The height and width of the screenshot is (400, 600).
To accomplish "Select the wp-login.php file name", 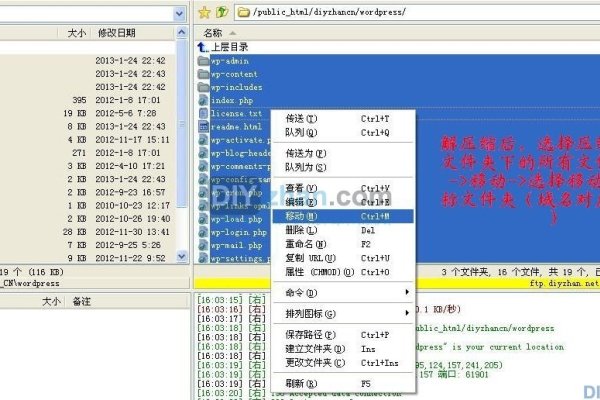I will pos(239,232).
